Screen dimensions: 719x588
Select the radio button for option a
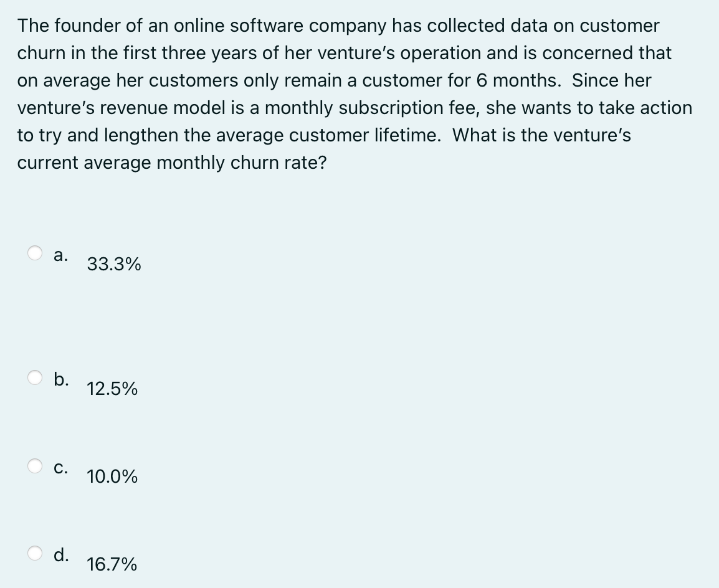coord(36,252)
